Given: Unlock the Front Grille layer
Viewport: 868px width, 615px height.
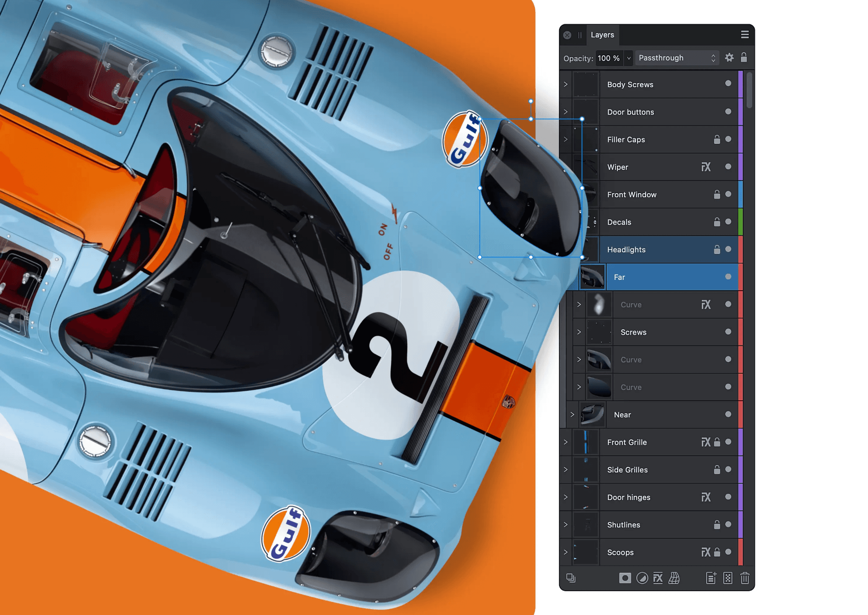Looking at the screenshot, I should pos(717,442).
